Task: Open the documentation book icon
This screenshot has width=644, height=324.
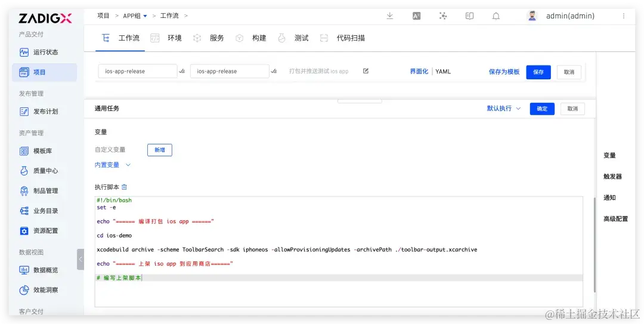Action: click(469, 16)
